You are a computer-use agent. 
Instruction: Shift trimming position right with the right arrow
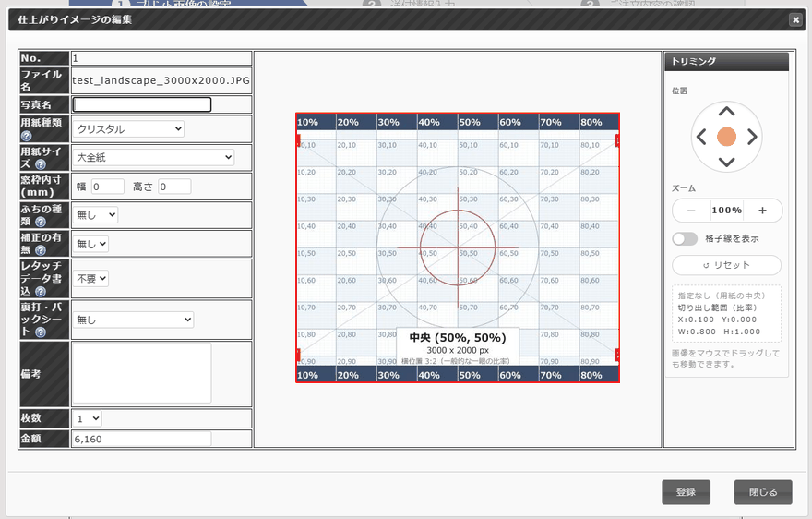coord(752,137)
